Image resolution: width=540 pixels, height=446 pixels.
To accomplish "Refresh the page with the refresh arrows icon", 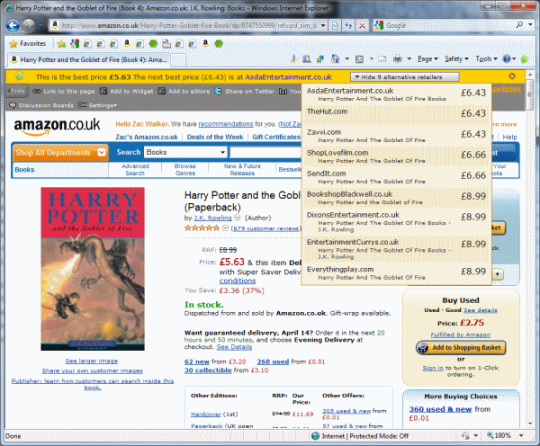I will click(349, 25).
